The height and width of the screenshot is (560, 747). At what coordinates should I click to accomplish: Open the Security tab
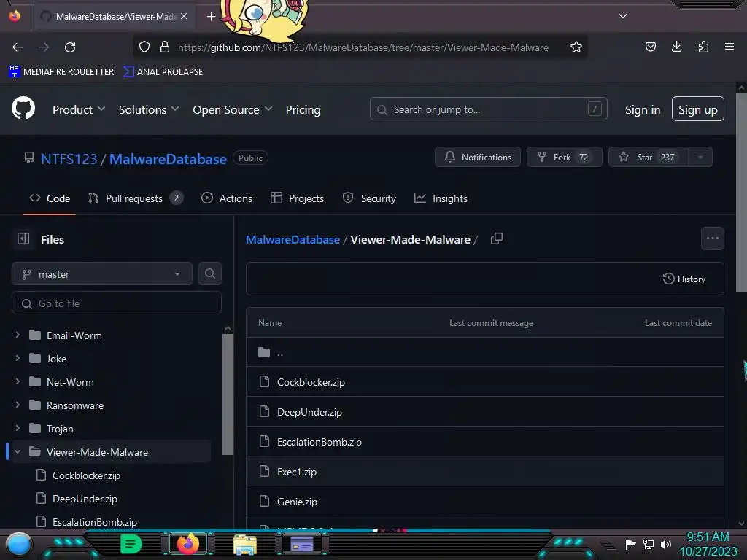[369, 198]
